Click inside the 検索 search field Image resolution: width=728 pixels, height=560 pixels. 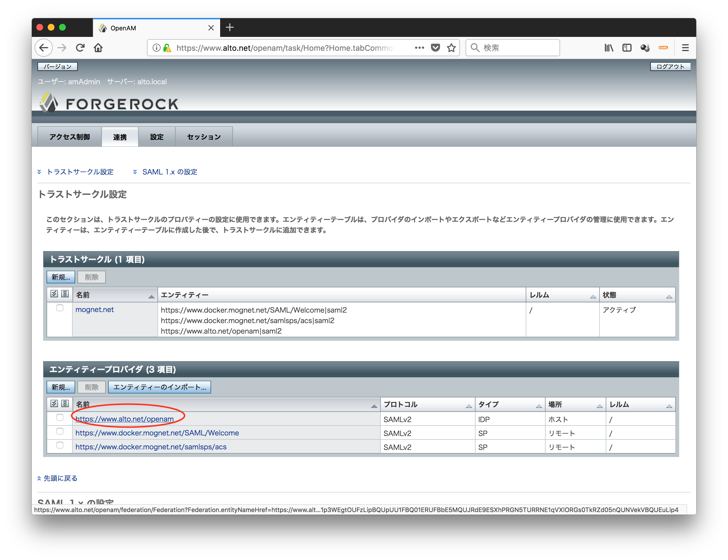point(513,48)
